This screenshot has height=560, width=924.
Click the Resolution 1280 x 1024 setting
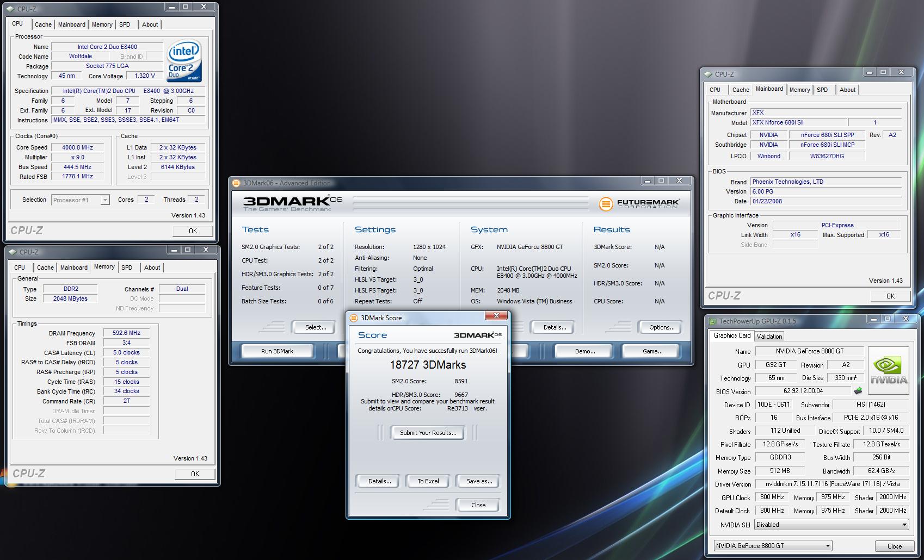[x=429, y=247]
